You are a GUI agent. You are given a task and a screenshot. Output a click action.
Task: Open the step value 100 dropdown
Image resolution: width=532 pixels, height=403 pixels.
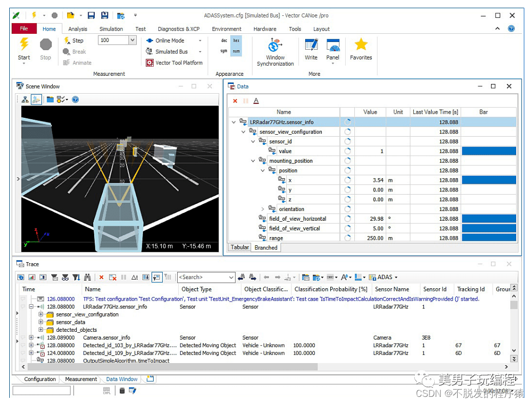(x=132, y=40)
